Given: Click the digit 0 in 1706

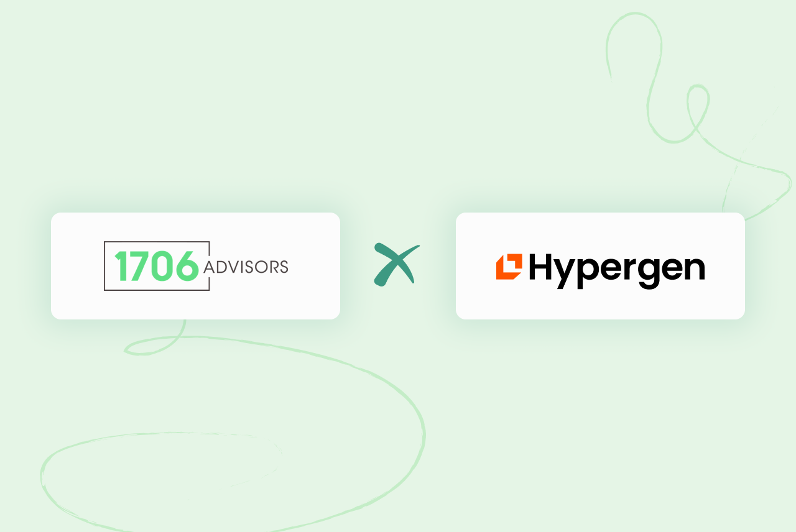Looking at the screenshot, I should (x=164, y=266).
